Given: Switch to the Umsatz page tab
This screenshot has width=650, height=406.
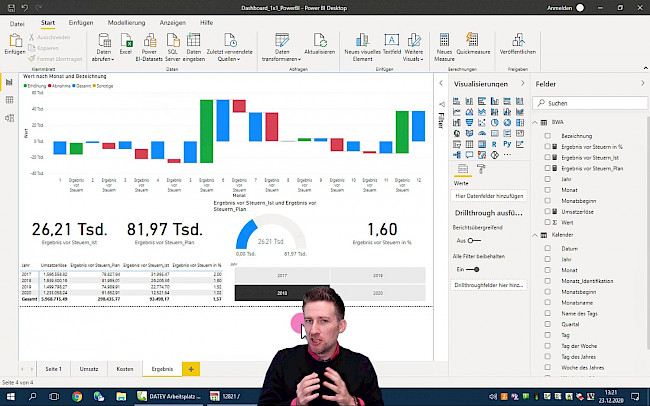Looking at the screenshot, I should 88,369.
